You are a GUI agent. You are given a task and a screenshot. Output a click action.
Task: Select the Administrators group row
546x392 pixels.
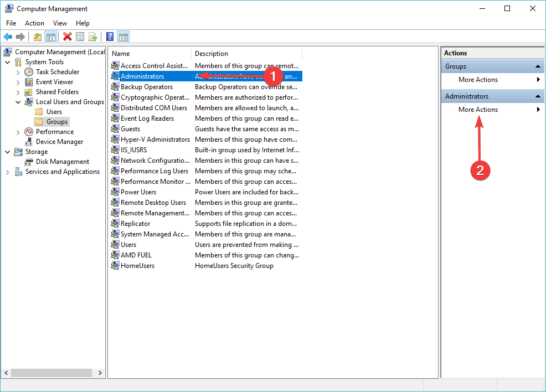coord(206,76)
